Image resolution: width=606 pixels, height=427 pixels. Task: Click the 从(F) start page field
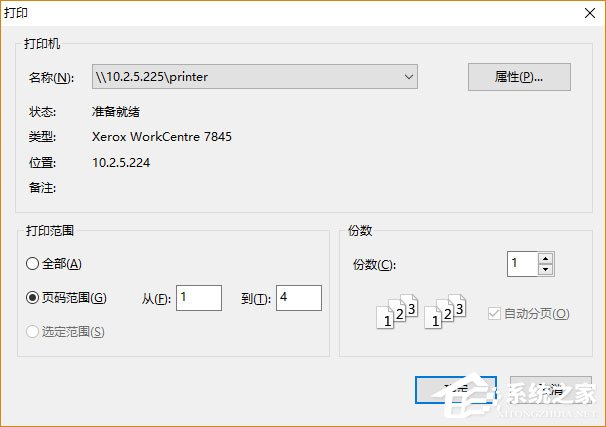(199, 298)
